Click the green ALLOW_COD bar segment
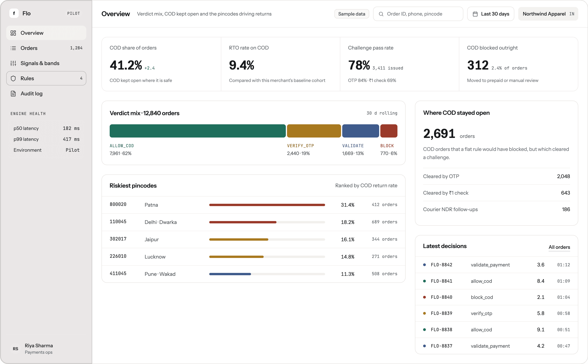The image size is (588, 364). pos(198,131)
